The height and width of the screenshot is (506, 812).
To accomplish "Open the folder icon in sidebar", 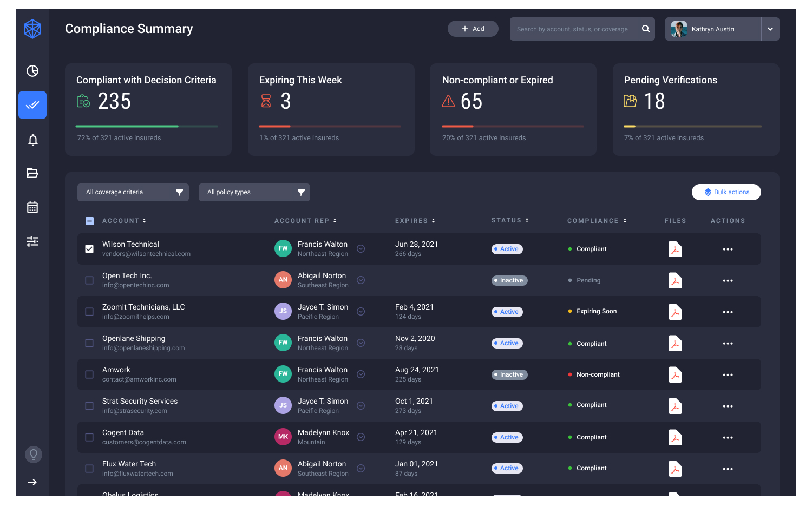I will point(32,173).
